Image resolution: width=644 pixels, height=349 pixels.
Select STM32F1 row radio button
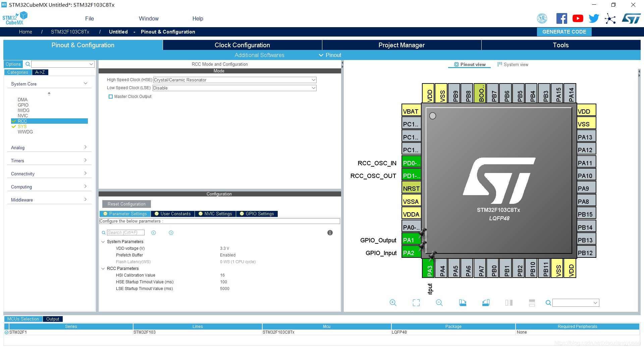(x=6, y=332)
